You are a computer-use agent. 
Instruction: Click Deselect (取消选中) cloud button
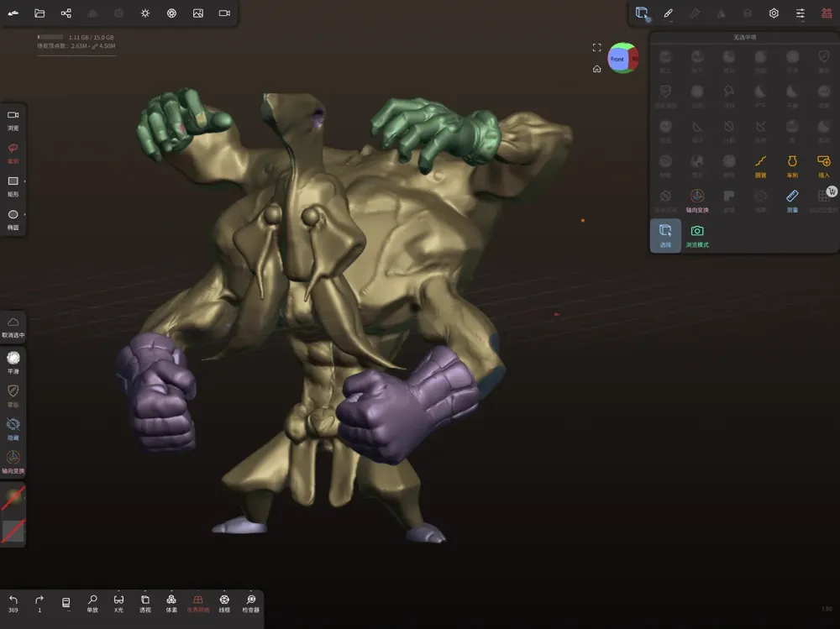coord(13,327)
